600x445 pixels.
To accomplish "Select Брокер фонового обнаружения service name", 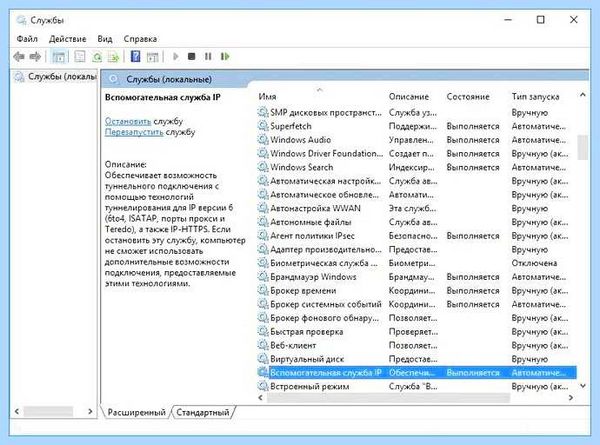I will 324,318.
